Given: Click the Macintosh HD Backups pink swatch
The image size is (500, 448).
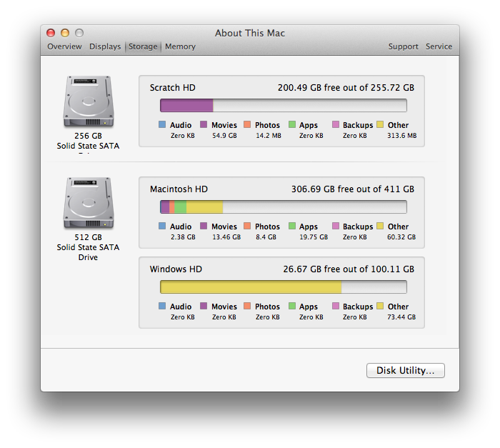Looking at the screenshot, I should pos(336,226).
